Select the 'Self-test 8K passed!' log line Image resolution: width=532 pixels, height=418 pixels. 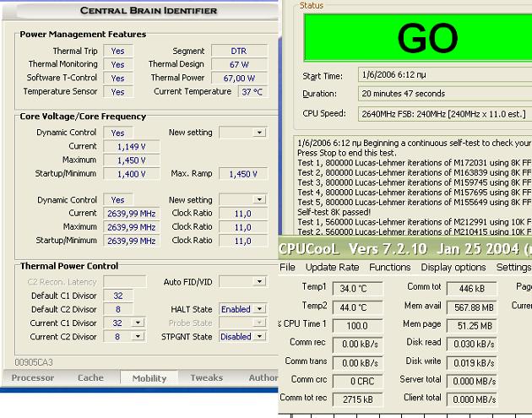coord(334,212)
